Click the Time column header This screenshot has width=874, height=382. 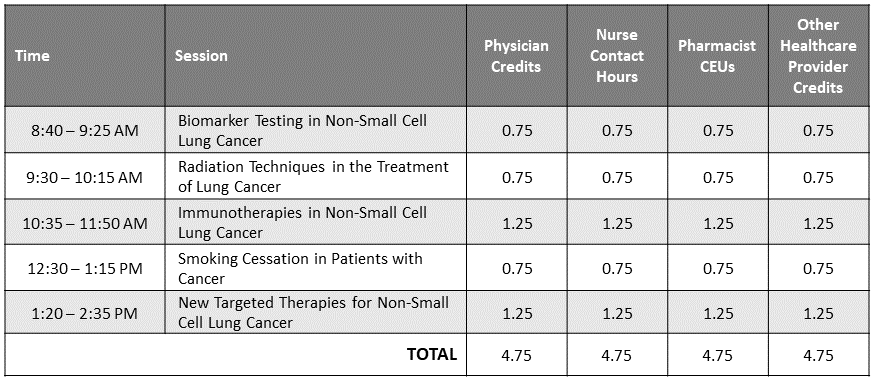(x=85, y=56)
